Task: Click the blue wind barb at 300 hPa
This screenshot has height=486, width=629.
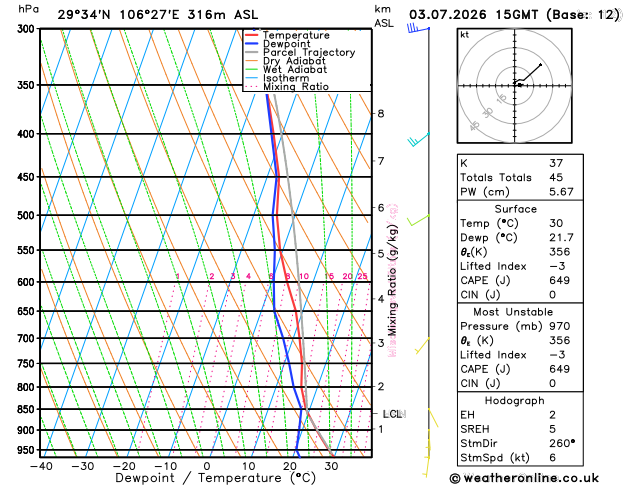Action: coord(418,28)
